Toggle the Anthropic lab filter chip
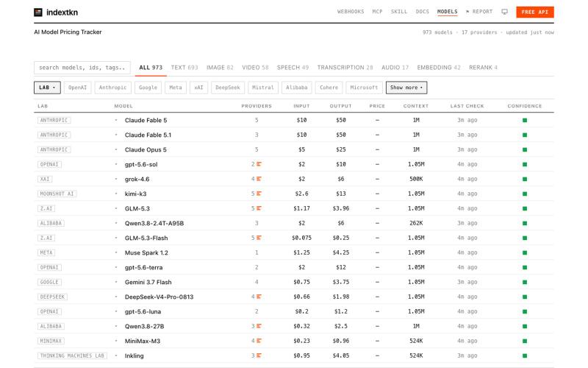The image size is (588, 368). pyautogui.click(x=113, y=88)
